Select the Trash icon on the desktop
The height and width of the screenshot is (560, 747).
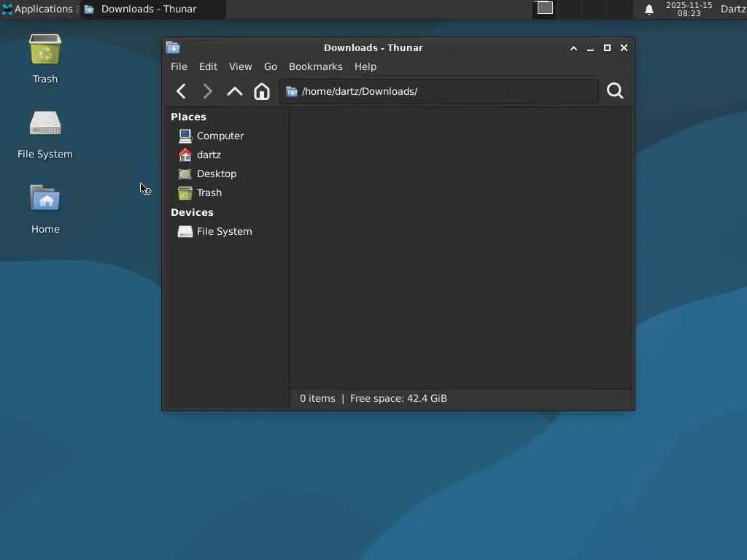pyautogui.click(x=45, y=49)
